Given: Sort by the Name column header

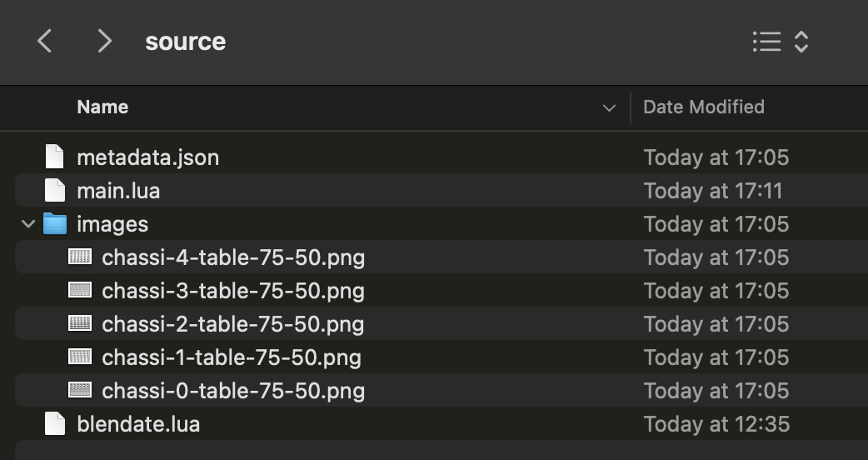Looking at the screenshot, I should pyautogui.click(x=102, y=107).
